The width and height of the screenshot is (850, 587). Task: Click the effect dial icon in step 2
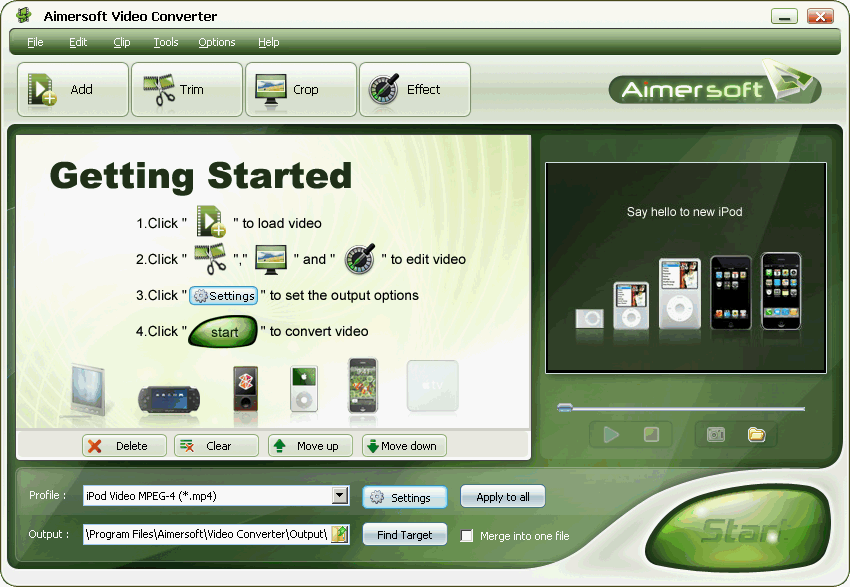click(360, 258)
